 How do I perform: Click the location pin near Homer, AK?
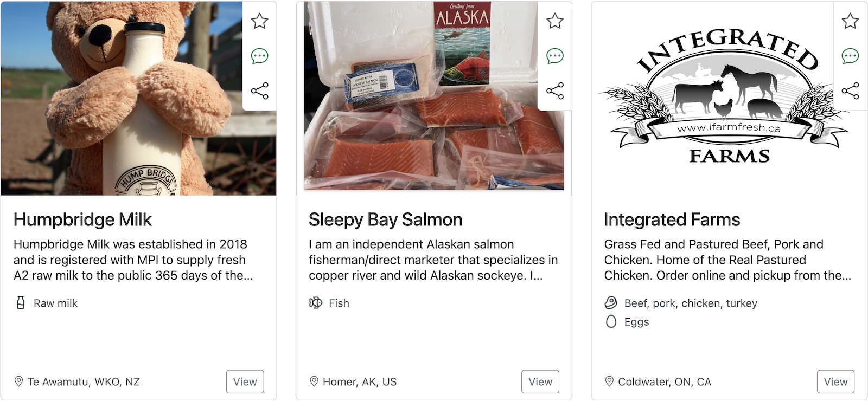[x=314, y=381]
